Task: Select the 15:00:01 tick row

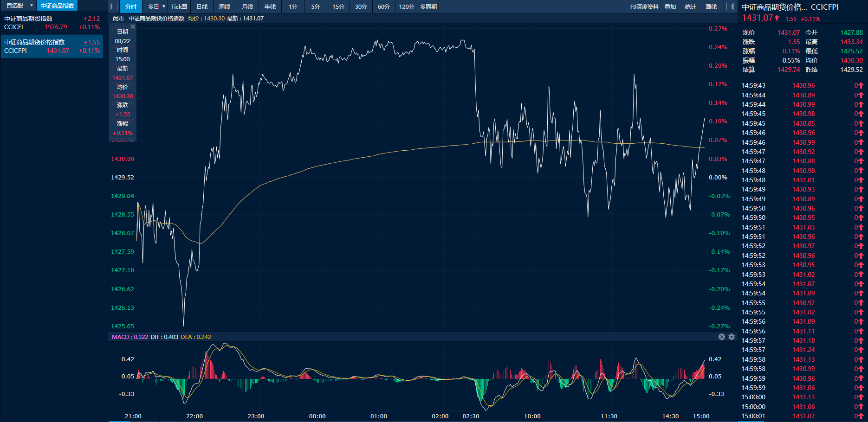Action: [x=803, y=416]
